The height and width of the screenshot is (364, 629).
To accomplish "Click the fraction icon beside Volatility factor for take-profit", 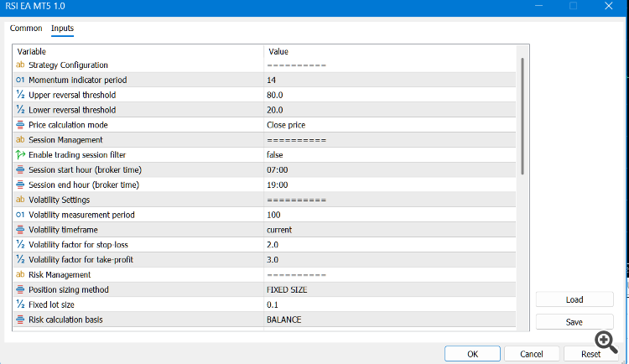I will 20,260.
